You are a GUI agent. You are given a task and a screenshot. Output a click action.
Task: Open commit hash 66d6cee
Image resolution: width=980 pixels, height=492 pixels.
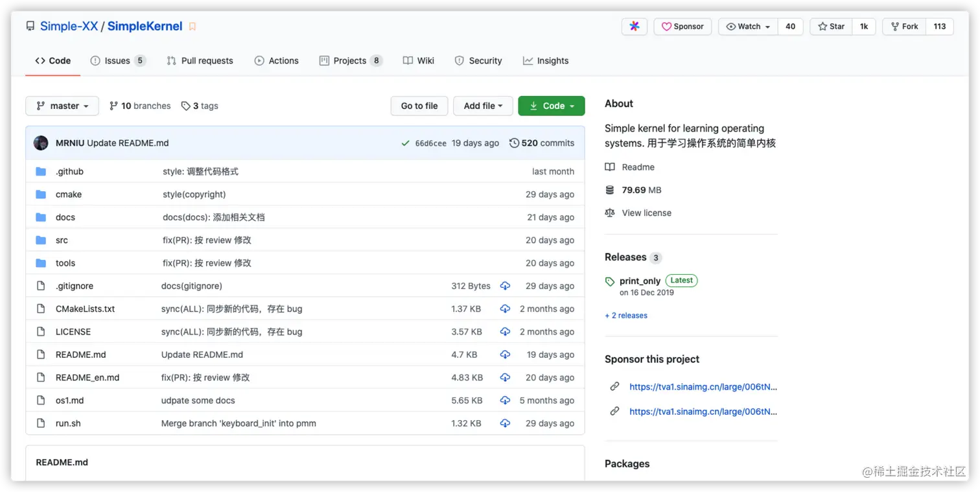(x=431, y=143)
